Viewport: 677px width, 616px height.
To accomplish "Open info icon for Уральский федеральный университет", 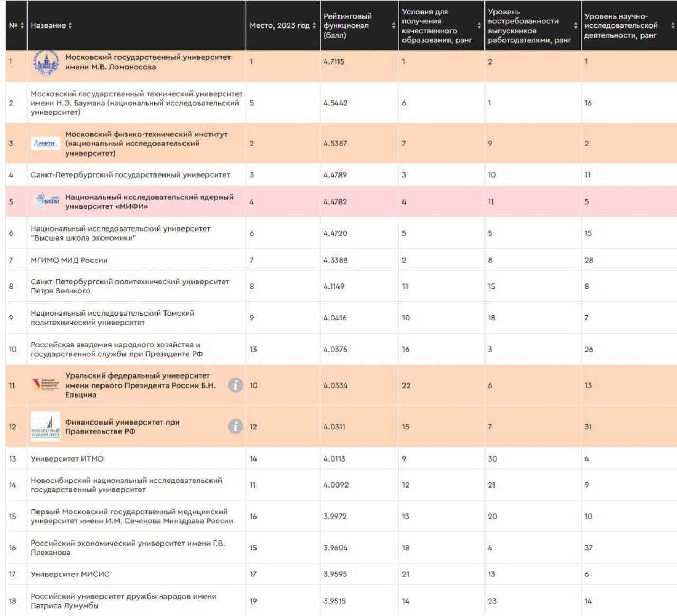I will 235,385.
